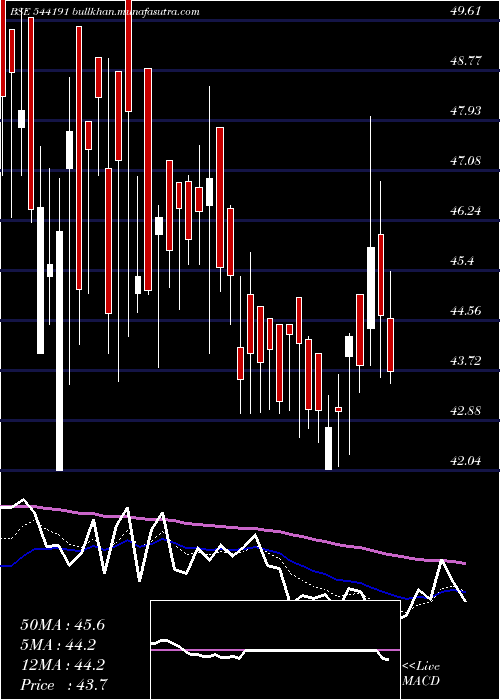Image resolution: width=500 pixels, height=700 pixels.
Task: Click the 45.4 price axis label
Action: [x=462, y=261]
